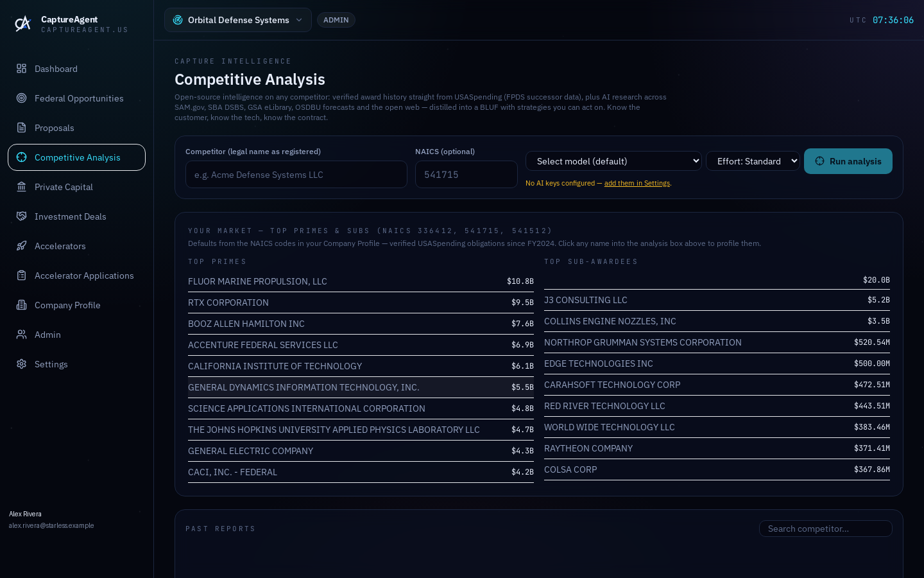
Task: Click the Federal Opportunities target icon
Action: point(22,98)
